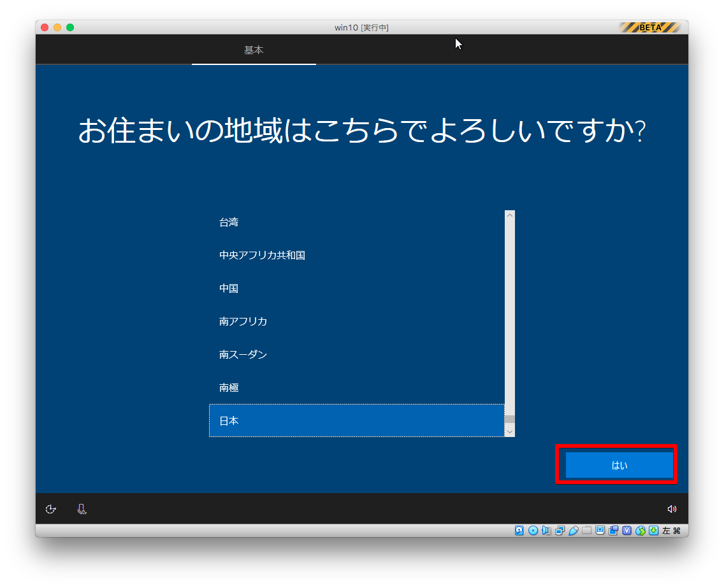The height and width of the screenshot is (588, 724).
Task: Click the VirtualBox keyboard capture green arrow icon
Action: 653,530
